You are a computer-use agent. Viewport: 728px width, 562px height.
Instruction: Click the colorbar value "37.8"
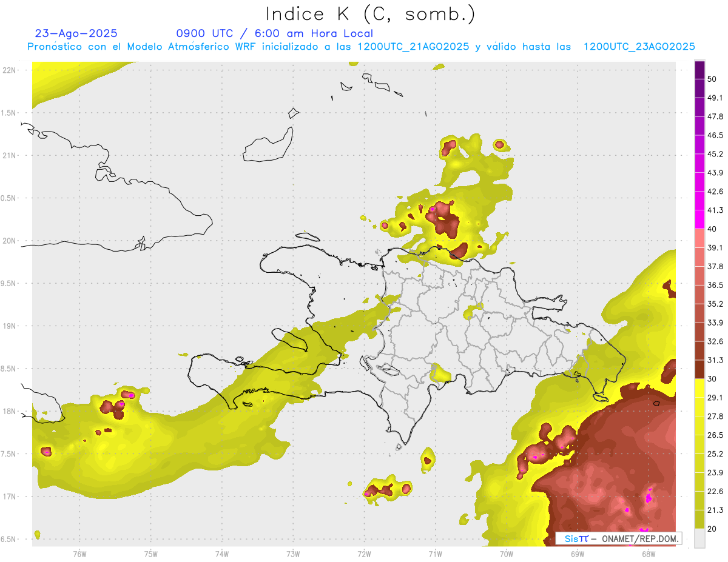[x=715, y=267]
